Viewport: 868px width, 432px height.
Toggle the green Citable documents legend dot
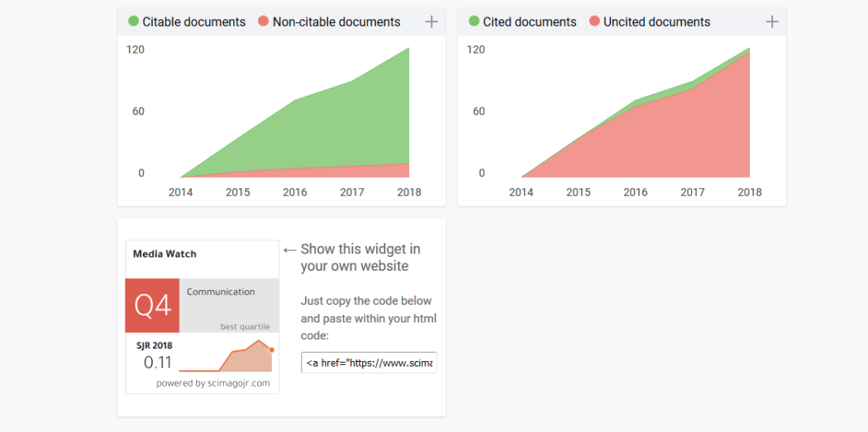133,21
